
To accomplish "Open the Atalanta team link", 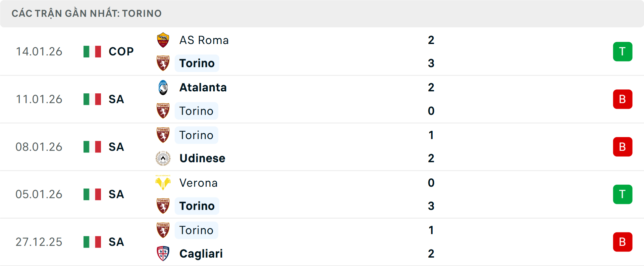I will coord(203,88).
